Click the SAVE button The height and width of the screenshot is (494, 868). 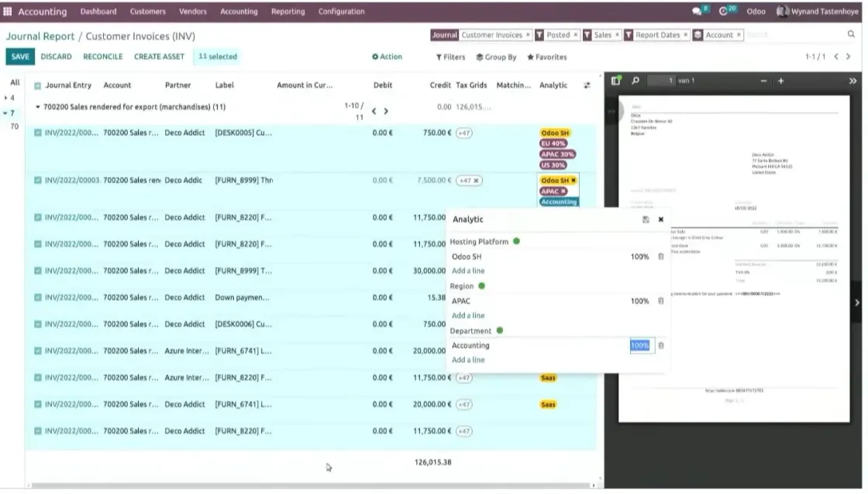tap(20, 57)
